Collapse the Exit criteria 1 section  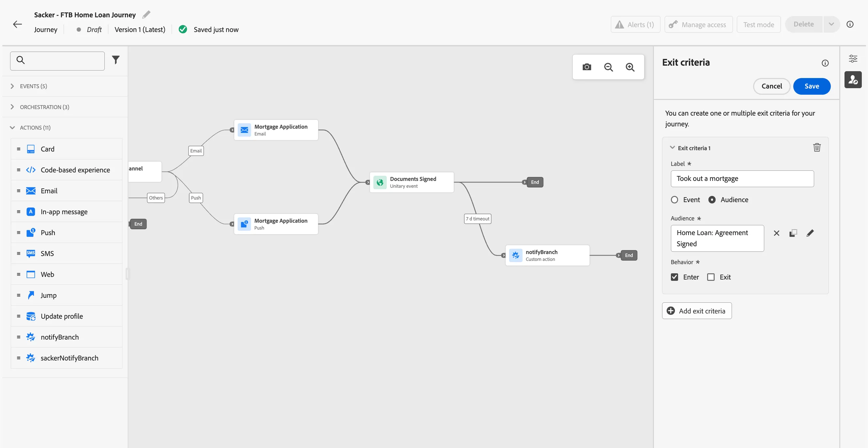click(672, 148)
